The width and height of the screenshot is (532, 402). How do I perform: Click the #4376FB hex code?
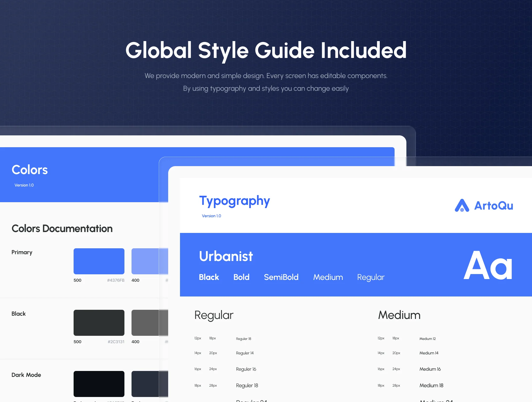coord(116,280)
